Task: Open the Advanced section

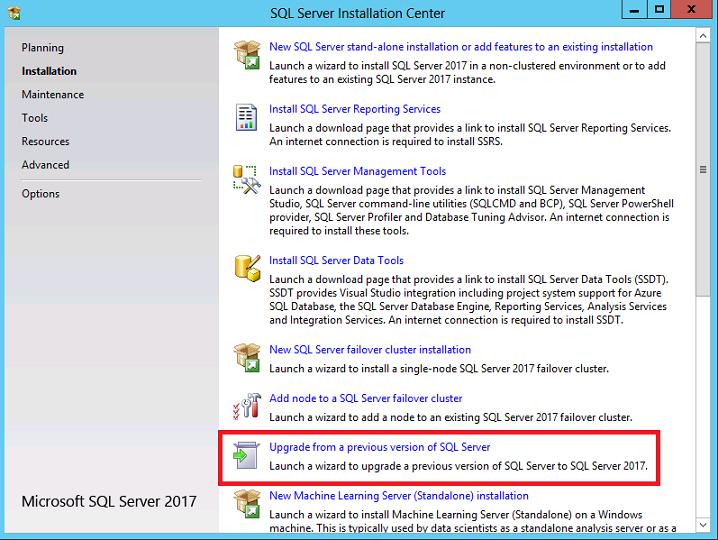Action: (45, 164)
